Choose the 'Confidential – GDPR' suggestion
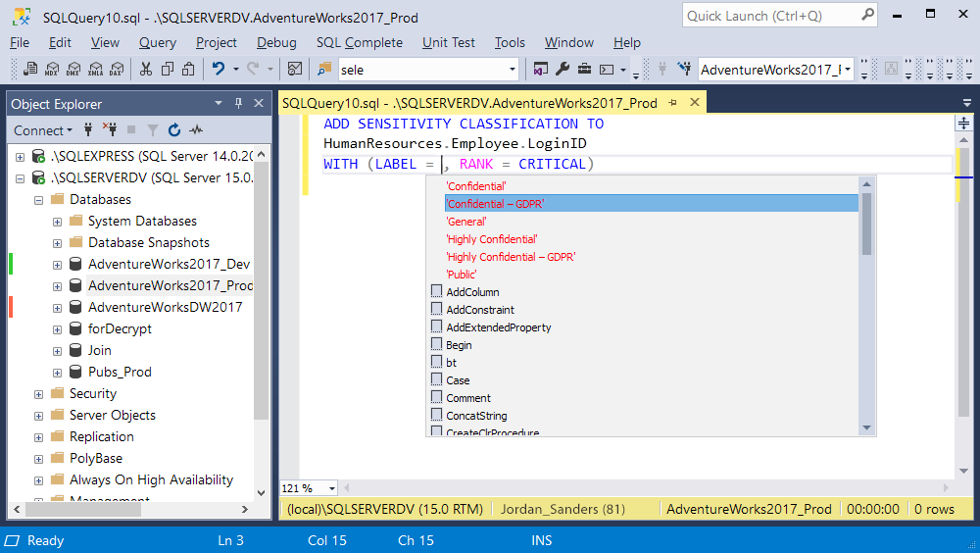This screenshot has width=980, height=553. click(652, 204)
